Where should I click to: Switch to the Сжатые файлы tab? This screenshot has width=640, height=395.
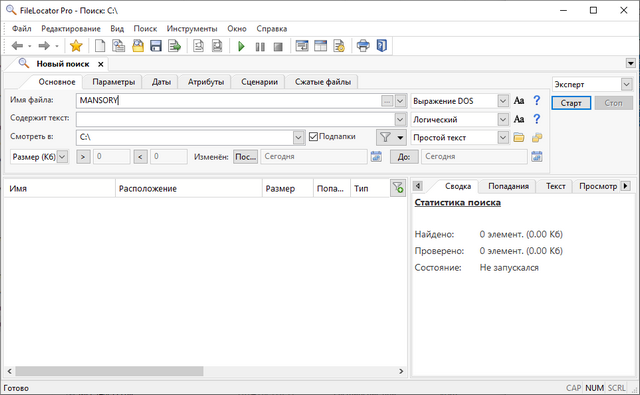point(323,82)
